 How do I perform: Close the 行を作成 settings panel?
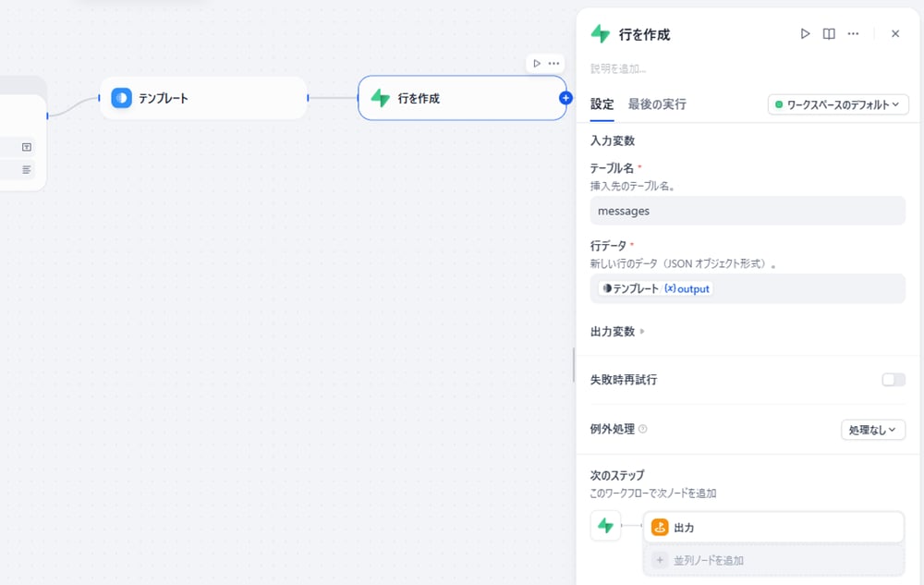[x=894, y=34]
